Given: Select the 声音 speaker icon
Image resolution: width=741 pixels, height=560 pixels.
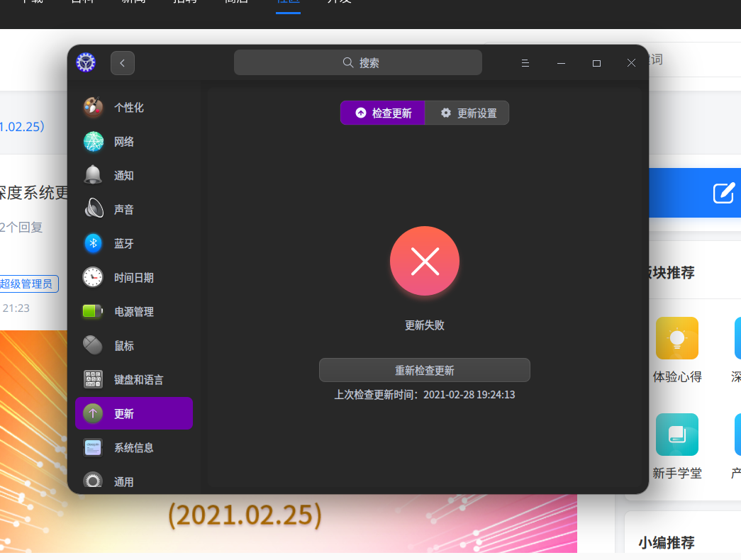Looking at the screenshot, I should (x=93, y=209).
